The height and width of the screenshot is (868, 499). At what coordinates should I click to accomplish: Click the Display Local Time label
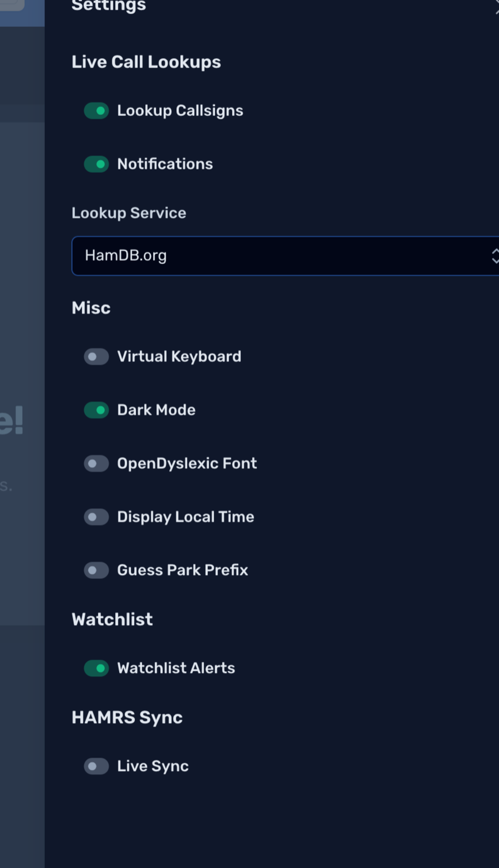186,517
